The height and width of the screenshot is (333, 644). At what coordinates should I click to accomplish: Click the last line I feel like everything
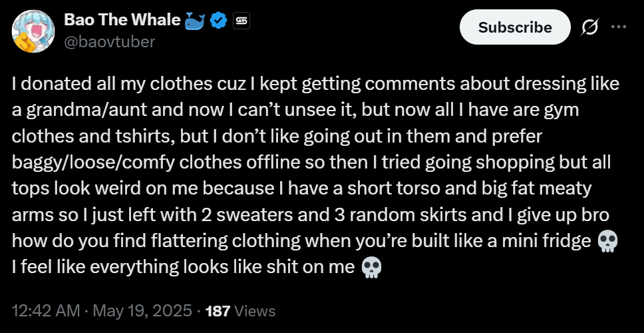click(197, 268)
